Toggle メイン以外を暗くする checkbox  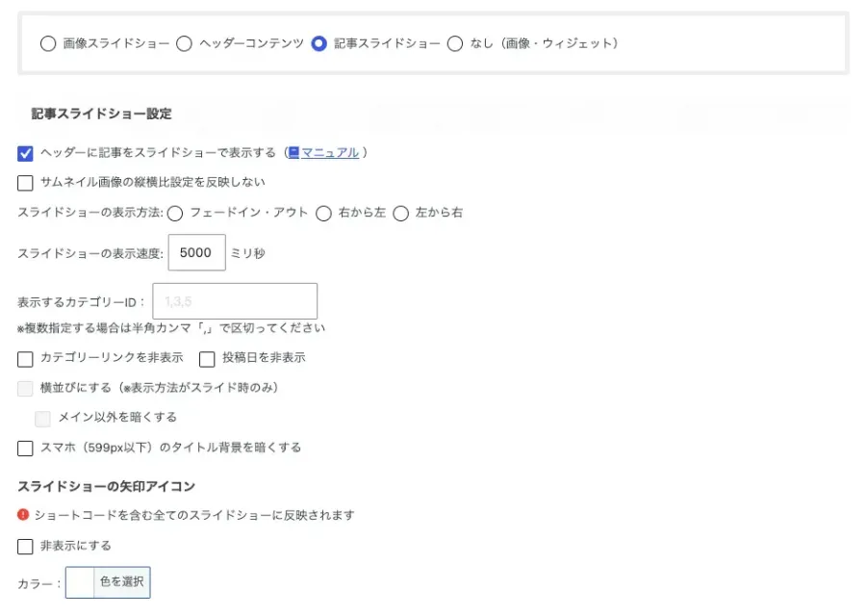click(x=42, y=419)
